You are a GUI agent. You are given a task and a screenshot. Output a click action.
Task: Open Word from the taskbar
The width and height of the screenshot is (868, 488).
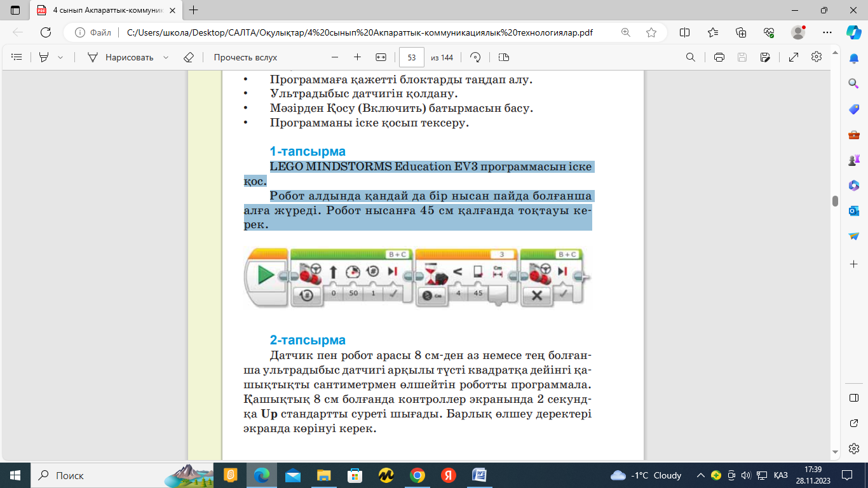point(480,475)
